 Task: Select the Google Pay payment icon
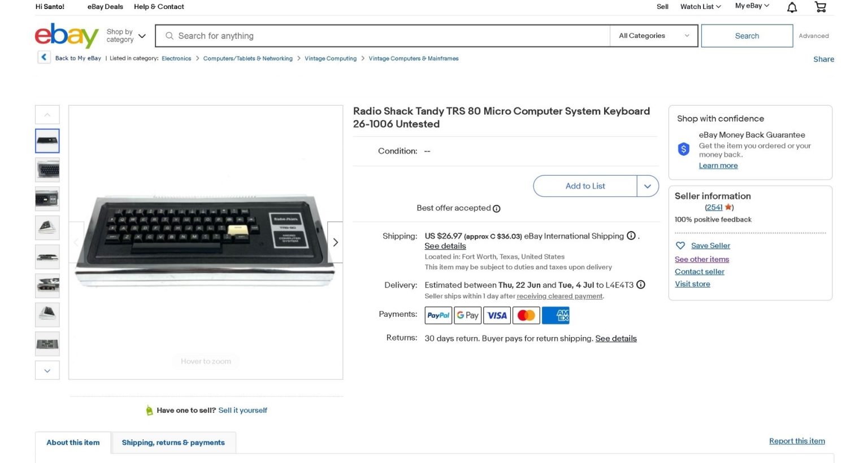tap(467, 315)
